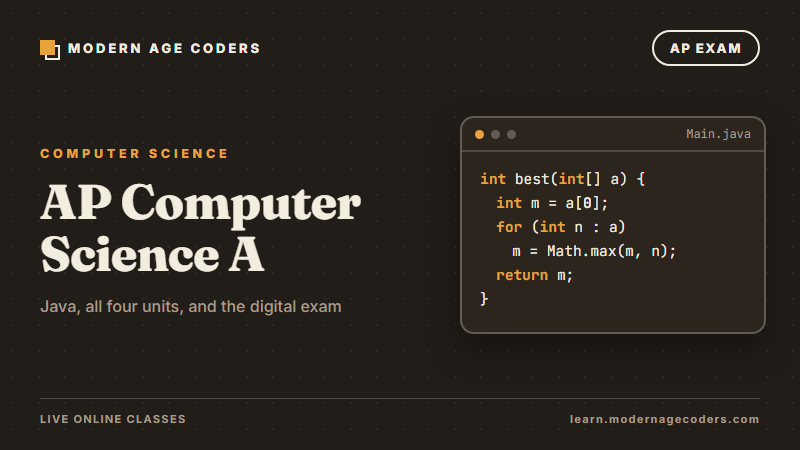Click the code line 'return m;'

535,275
